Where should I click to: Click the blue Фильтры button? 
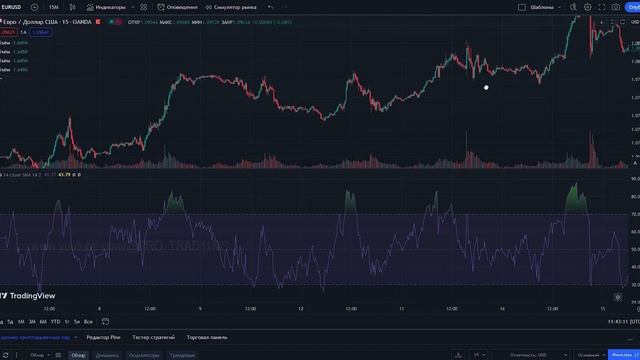point(624,355)
